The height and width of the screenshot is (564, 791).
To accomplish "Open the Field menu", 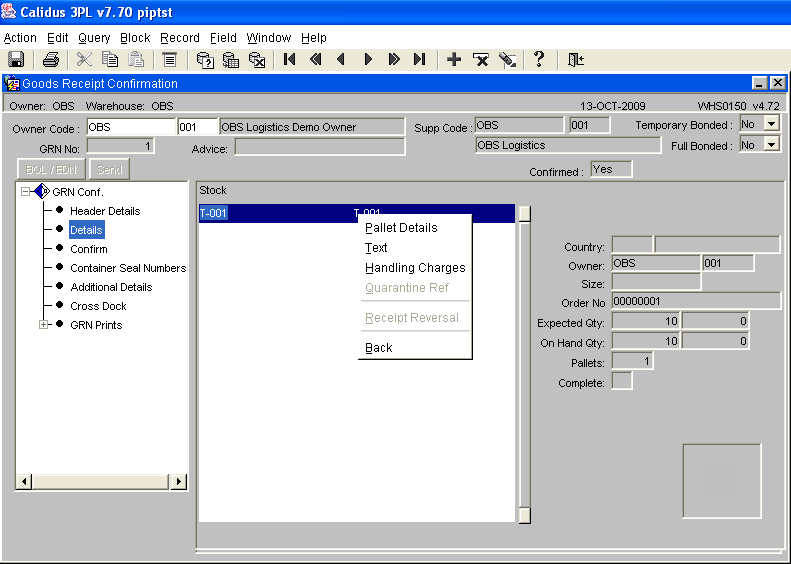I will (223, 38).
